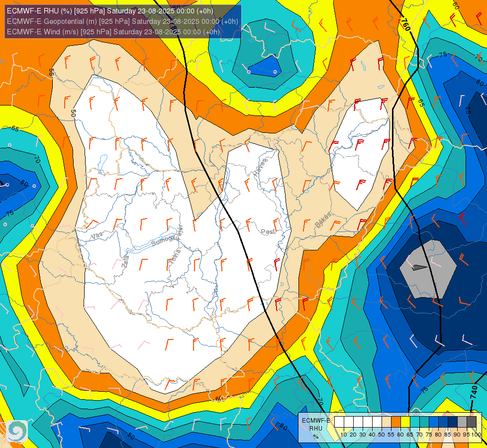Click the Tolna county label
The height and width of the screenshot is (448, 487).
[175, 257]
